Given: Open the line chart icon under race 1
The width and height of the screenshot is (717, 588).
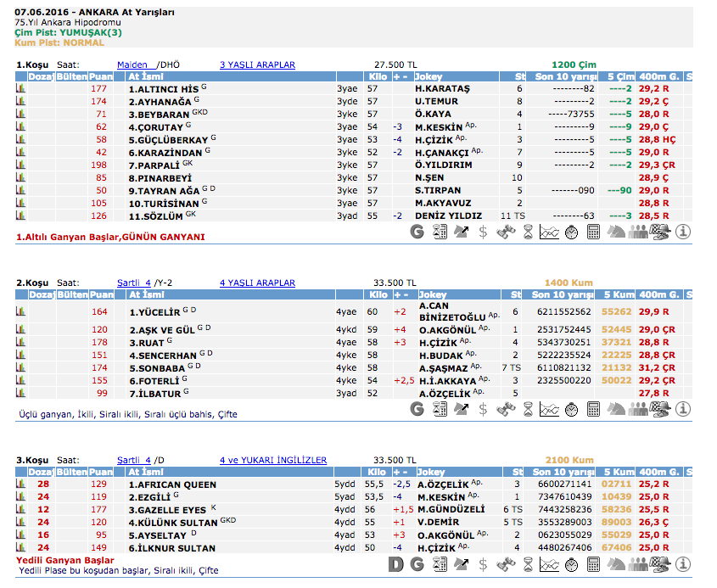Looking at the screenshot, I should click(x=550, y=232).
